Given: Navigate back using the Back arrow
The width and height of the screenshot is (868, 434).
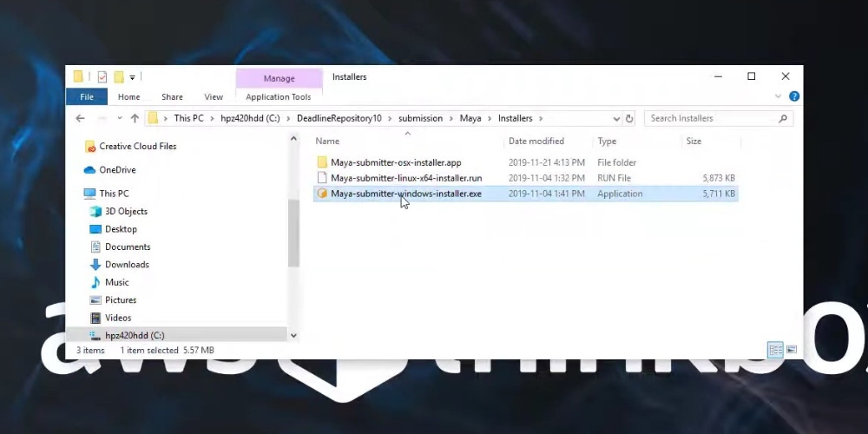Looking at the screenshot, I should point(80,118).
